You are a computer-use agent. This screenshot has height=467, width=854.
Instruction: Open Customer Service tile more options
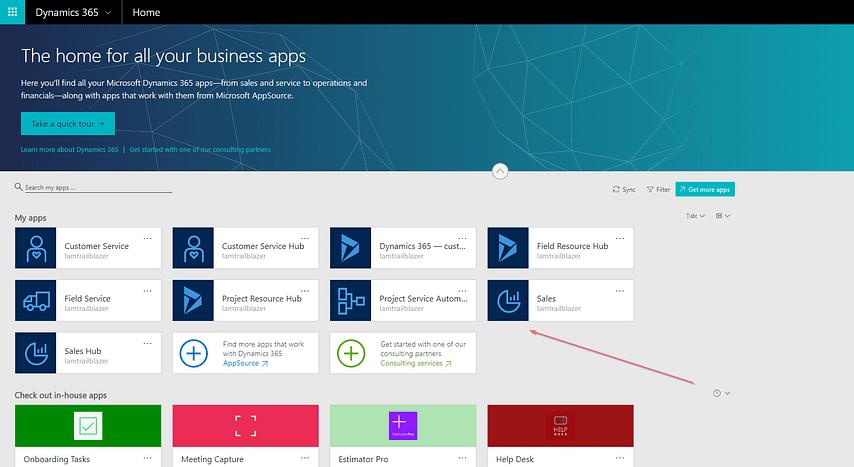pyautogui.click(x=148, y=238)
